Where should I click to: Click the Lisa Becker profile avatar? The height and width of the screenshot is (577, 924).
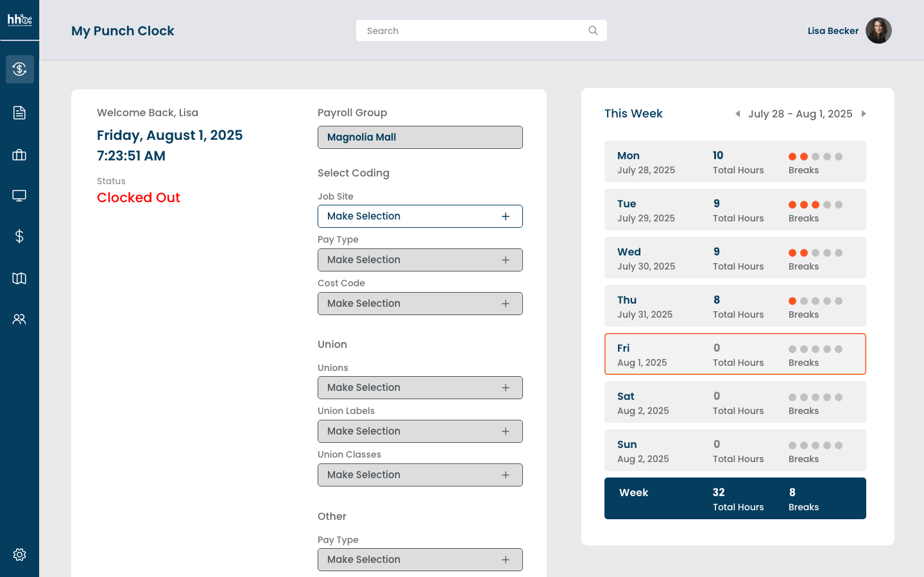point(878,31)
